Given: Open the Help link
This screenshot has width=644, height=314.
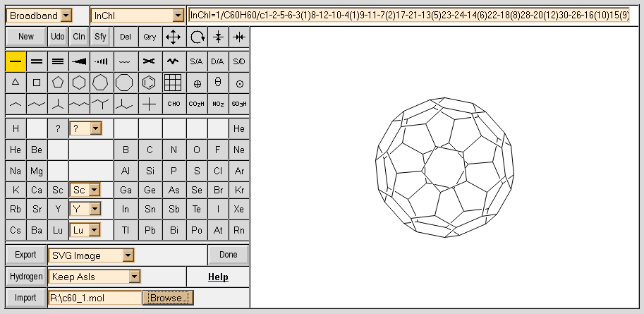Looking at the screenshot, I should [x=218, y=277].
